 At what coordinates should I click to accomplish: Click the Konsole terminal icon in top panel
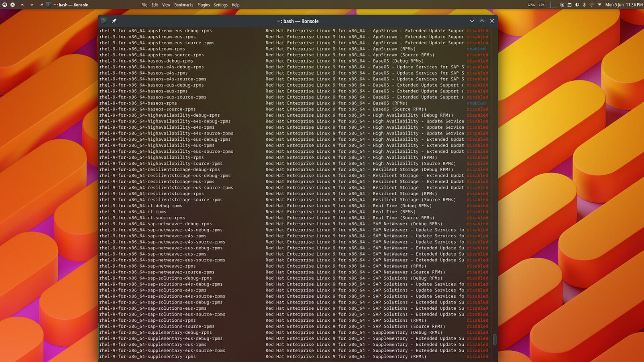49,4
